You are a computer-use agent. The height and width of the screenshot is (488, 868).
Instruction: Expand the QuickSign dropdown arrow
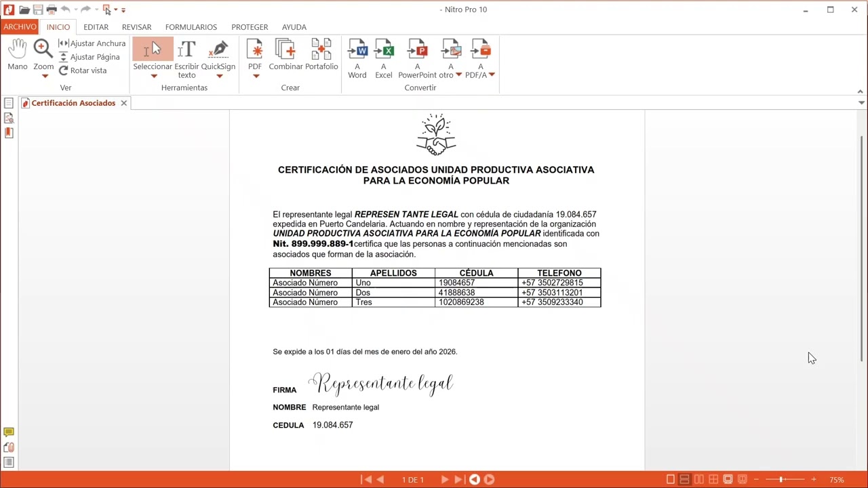(x=219, y=76)
